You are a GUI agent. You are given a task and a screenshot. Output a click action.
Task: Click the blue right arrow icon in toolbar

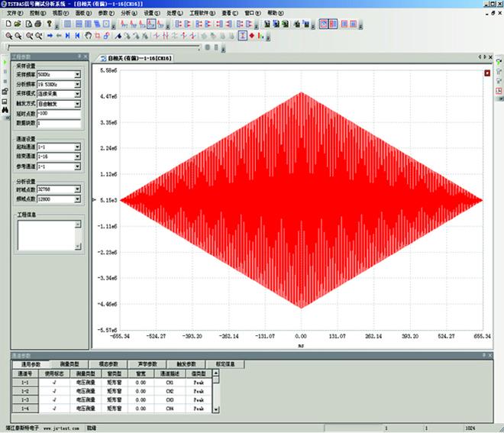(49, 35)
